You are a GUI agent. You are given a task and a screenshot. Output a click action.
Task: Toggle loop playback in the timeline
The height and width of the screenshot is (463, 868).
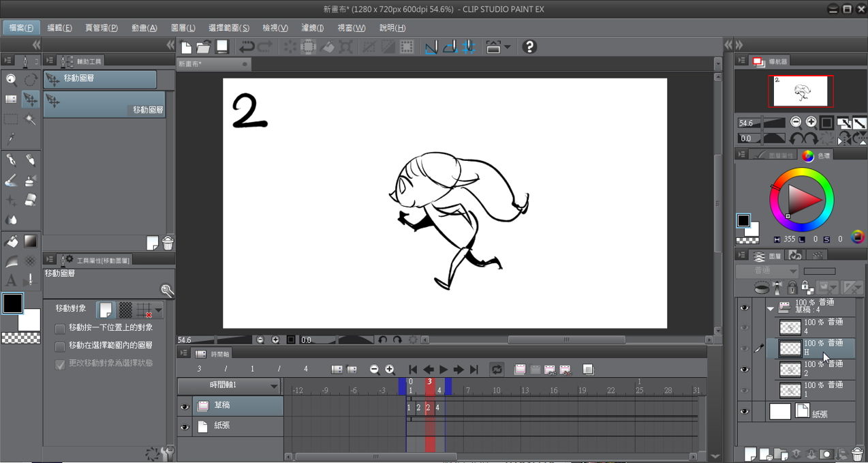coord(497,370)
